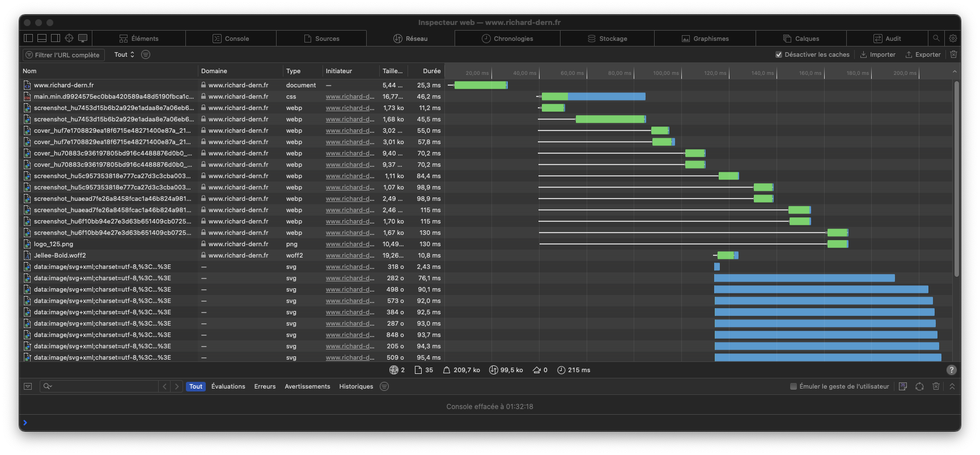
Task: Click the element selection crosshair icon
Action: (x=69, y=38)
